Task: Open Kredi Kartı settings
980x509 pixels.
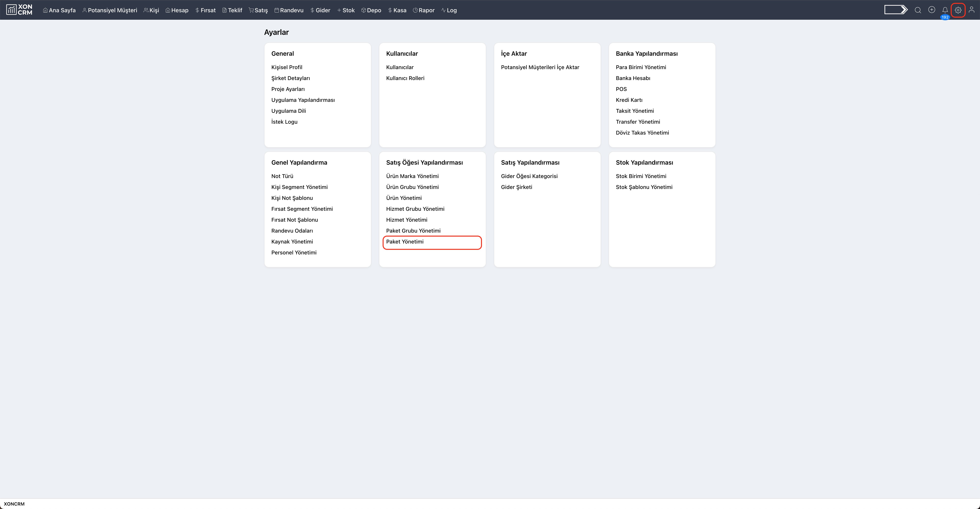Action: click(x=629, y=100)
